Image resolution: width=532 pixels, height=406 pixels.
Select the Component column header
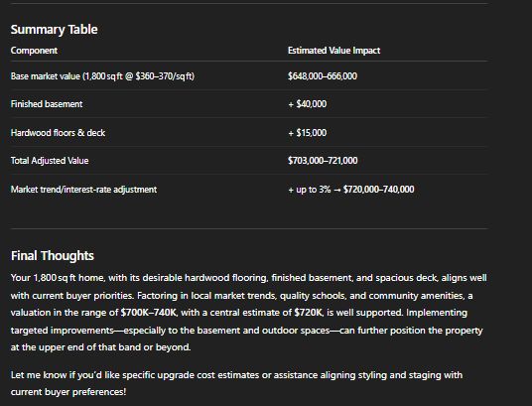(34, 51)
